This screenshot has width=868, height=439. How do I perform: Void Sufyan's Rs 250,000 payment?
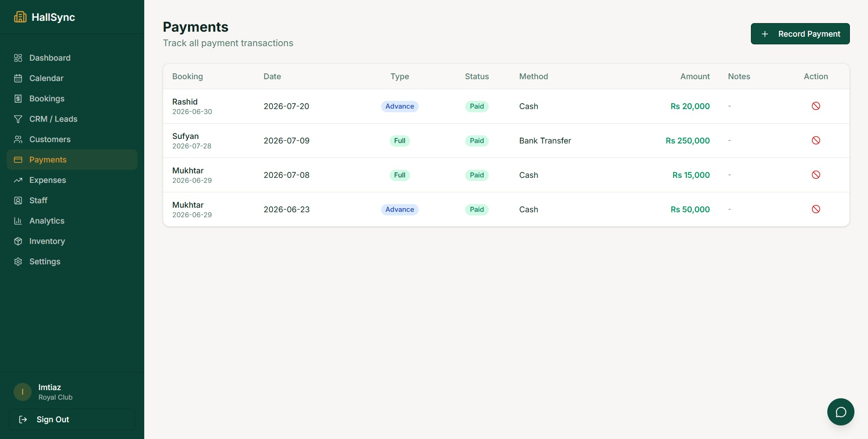(816, 140)
